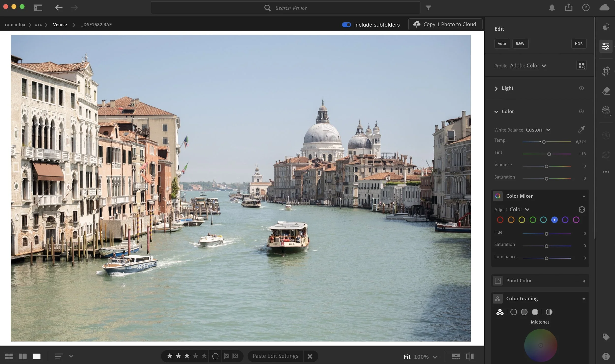
Task: Open the Keywords tag panel
Action: click(x=606, y=337)
